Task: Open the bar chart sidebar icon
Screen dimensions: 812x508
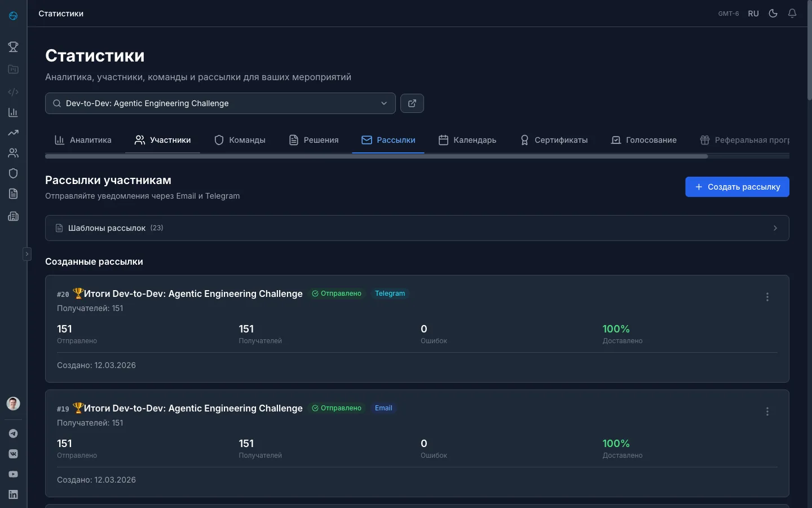Action: coord(13,112)
